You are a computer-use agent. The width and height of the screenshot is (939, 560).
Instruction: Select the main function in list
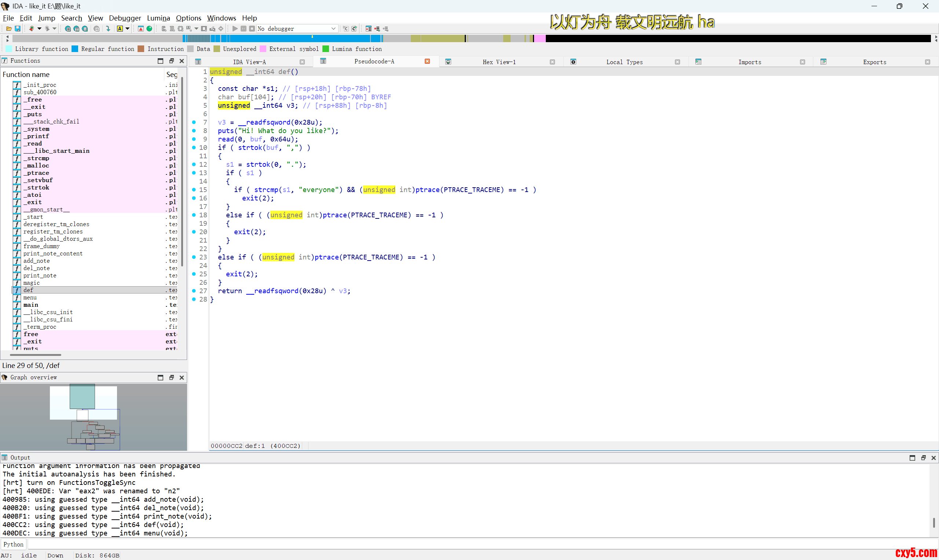pyautogui.click(x=30, y=305)
